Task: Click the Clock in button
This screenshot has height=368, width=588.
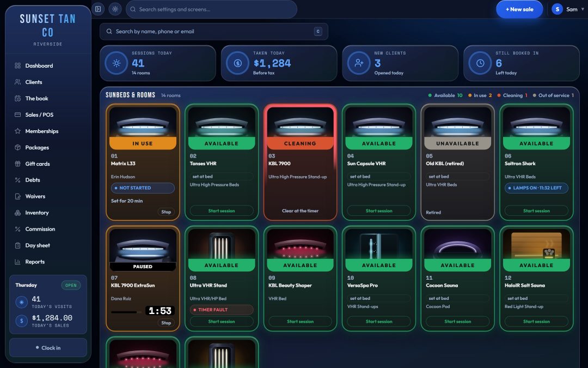Action: [x=48, y=348]
